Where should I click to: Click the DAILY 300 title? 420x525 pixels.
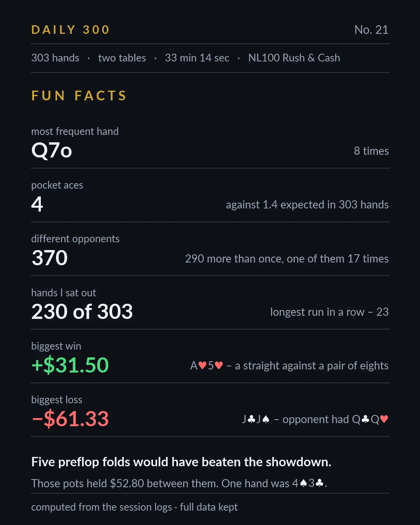(x=70, y=30)
